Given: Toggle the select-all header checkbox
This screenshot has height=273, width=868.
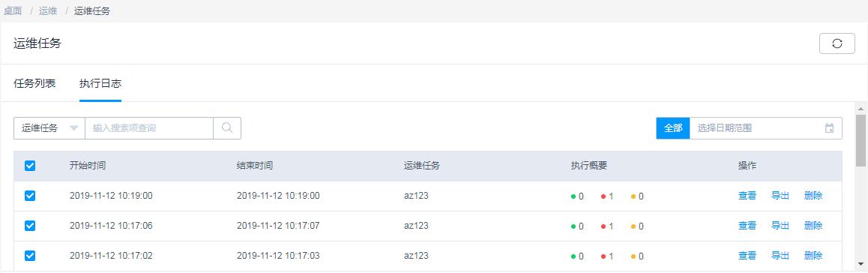Looking at the screenshot, I should (x=30, y=166).
